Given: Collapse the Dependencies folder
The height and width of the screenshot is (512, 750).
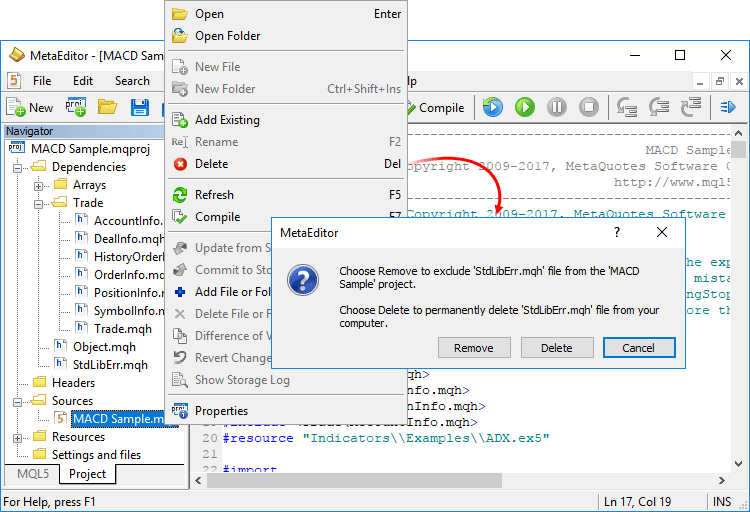Looking at the screenshot, I should click(x=18, y=168).
